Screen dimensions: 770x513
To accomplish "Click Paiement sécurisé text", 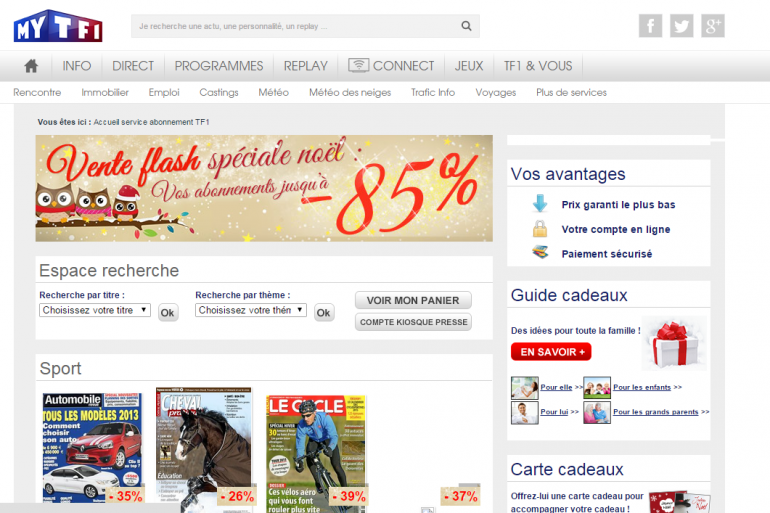I will [x=607, y=254].
